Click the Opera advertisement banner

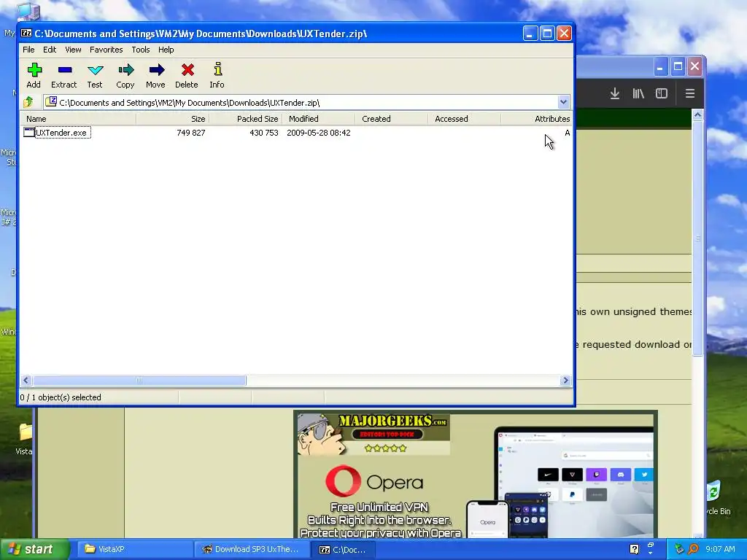click(x=476, y=475)
